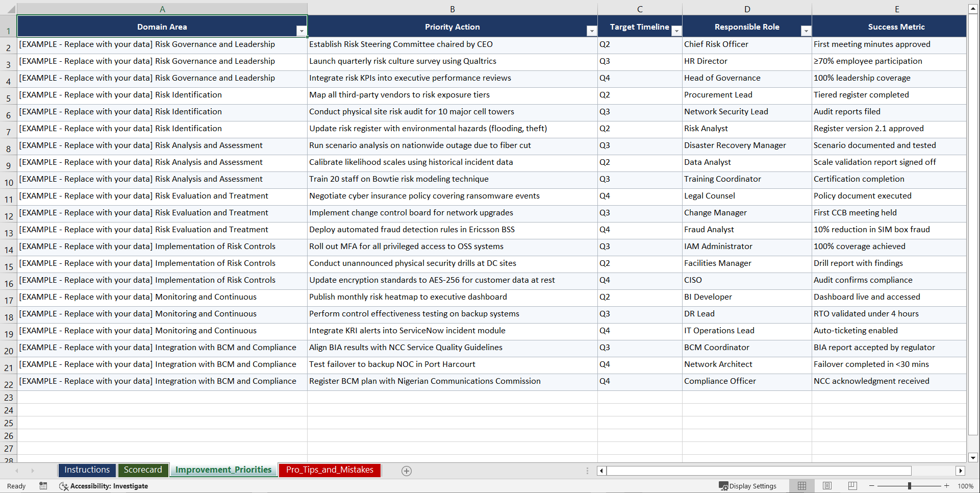Zoom in using the plus icon
This screenshot has height=493, width=980.
click(947, 486)
